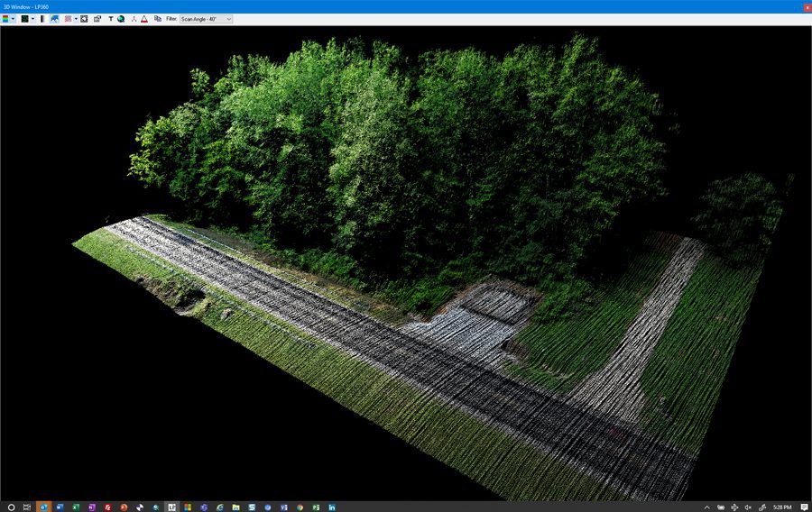Click the black background color swatch

[x=25, y=19]
